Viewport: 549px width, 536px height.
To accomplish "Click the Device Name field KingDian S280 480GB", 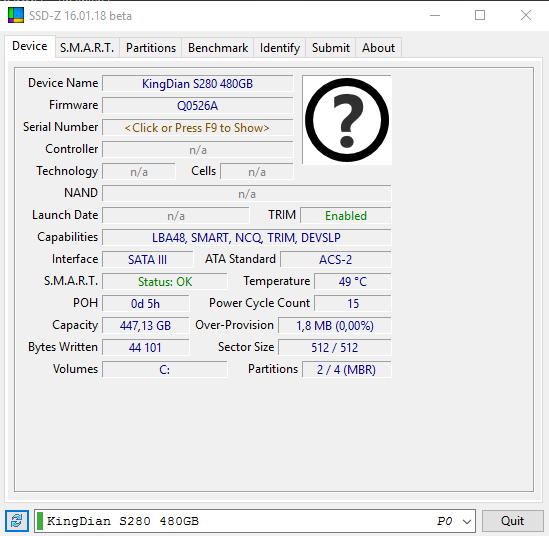I will 197,84.
